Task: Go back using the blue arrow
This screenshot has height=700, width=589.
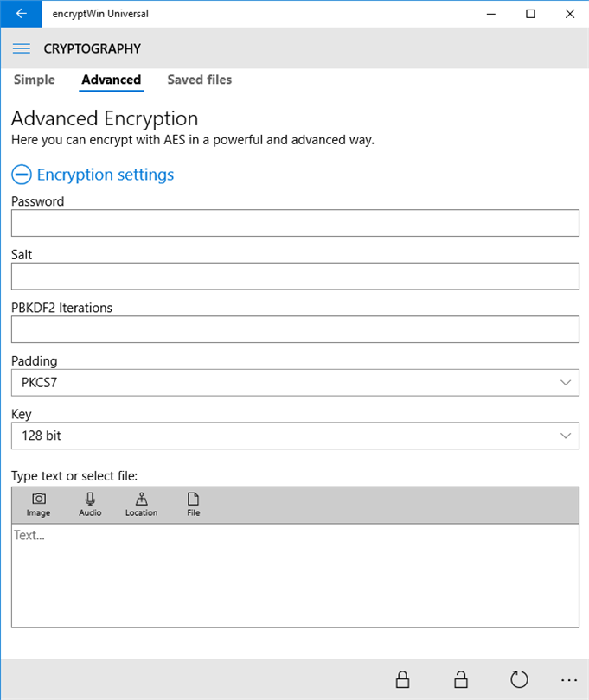Action: [x=21, y=14]
